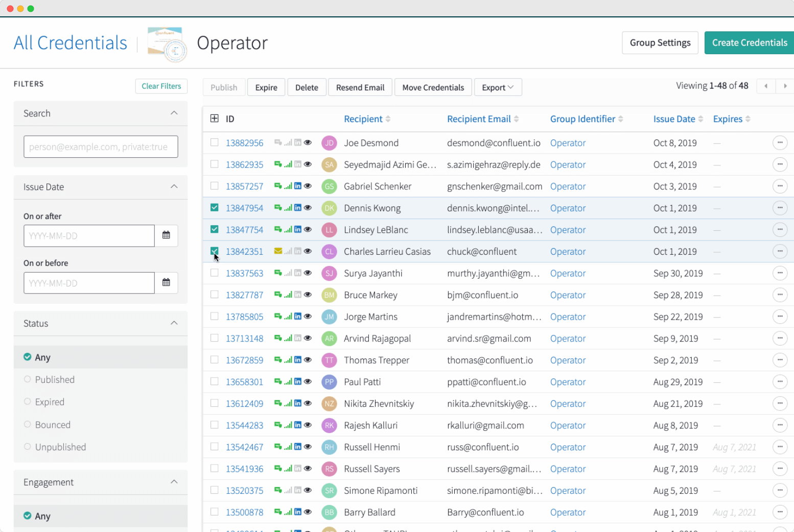
Task: Click the On or after date input
Action: (89, 236)
